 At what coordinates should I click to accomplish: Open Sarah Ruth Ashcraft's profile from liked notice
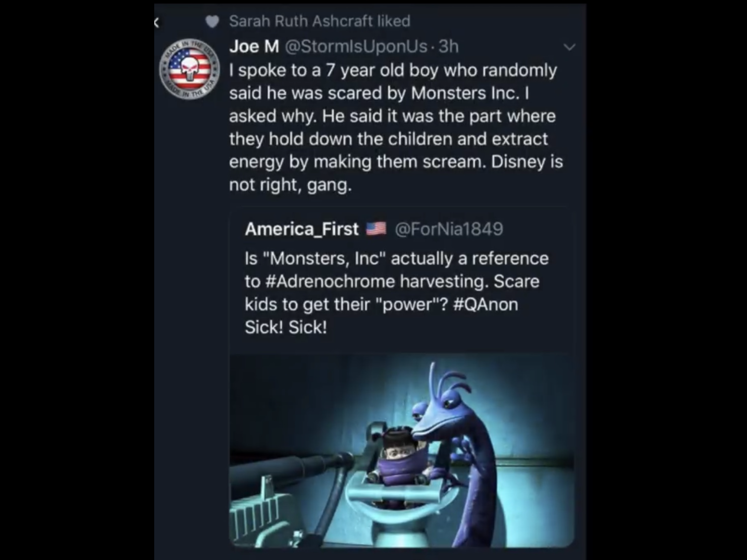(300, 21)
